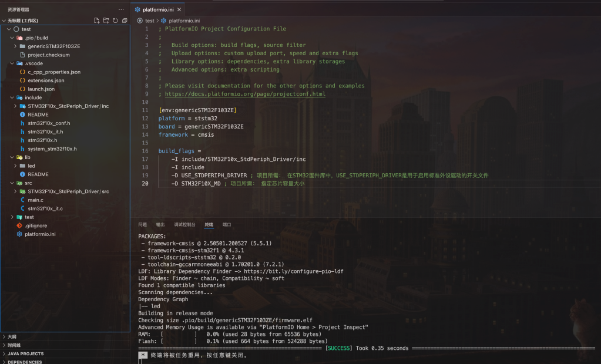Open main.c source file

point(35,200)
